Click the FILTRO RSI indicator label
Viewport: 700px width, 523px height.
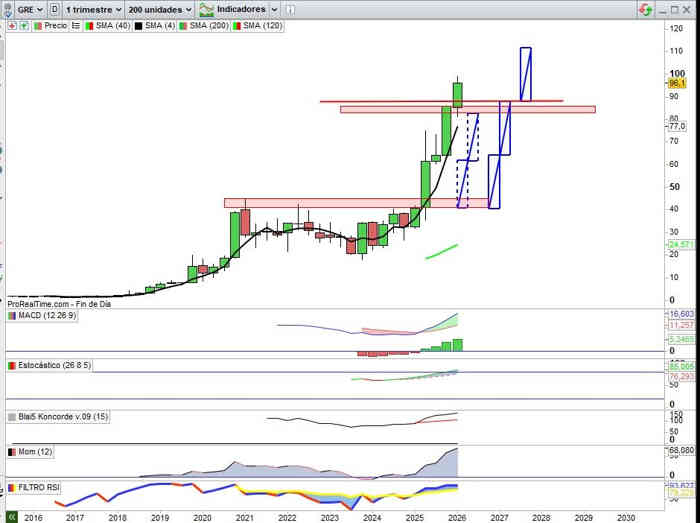tap(39, 487)
